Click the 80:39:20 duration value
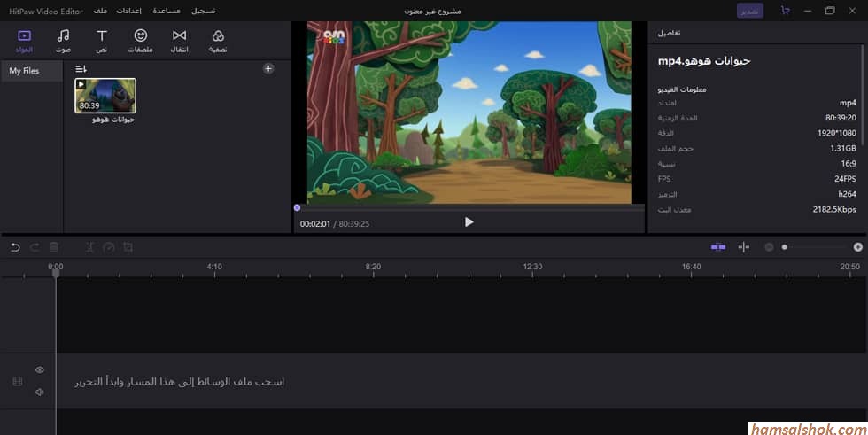Screen dimensions: 868x435 841,118
